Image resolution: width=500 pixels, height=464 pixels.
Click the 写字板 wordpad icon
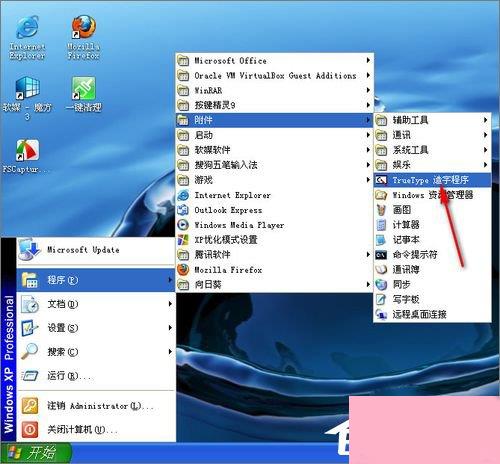381,299
